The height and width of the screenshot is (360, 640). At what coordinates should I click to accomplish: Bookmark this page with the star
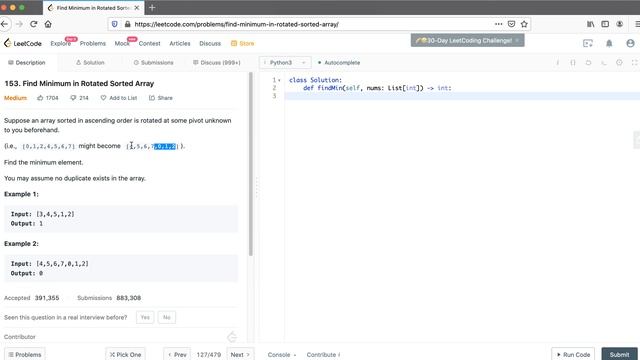click(524, 24)
